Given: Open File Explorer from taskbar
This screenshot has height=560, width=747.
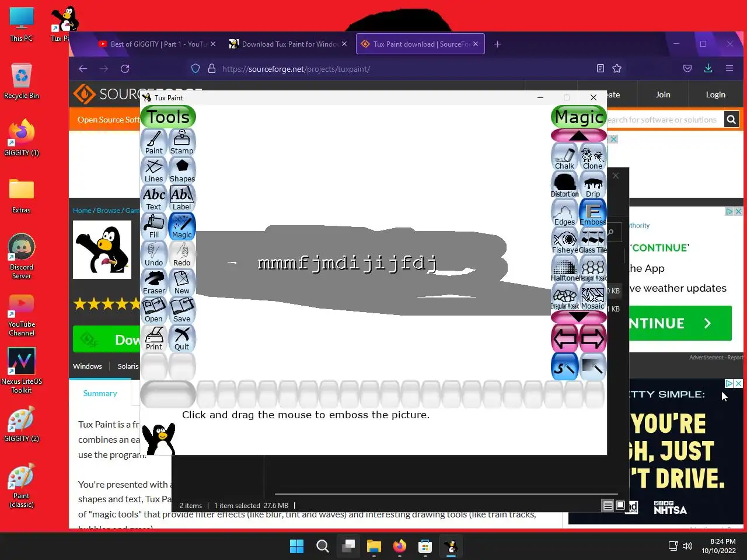Looking at the screenshot, I should (x=373, y=546).
